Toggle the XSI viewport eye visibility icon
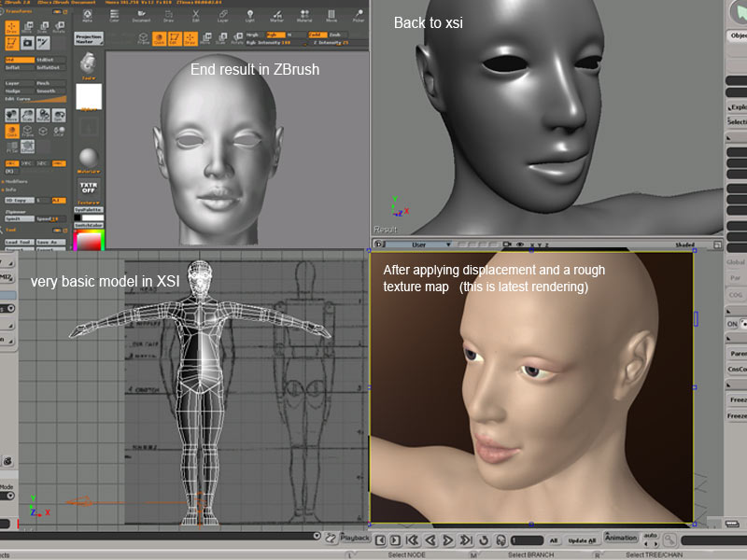 520,245
